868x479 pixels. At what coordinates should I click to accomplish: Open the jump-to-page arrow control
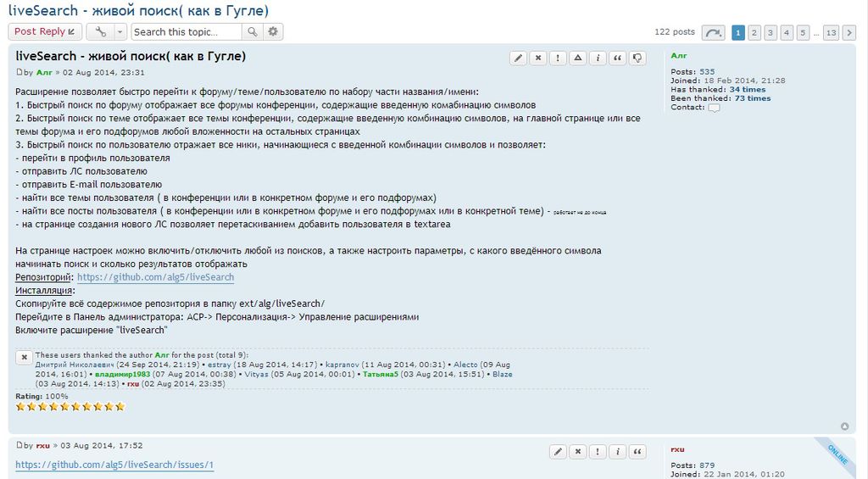click(x=714, y=32)
